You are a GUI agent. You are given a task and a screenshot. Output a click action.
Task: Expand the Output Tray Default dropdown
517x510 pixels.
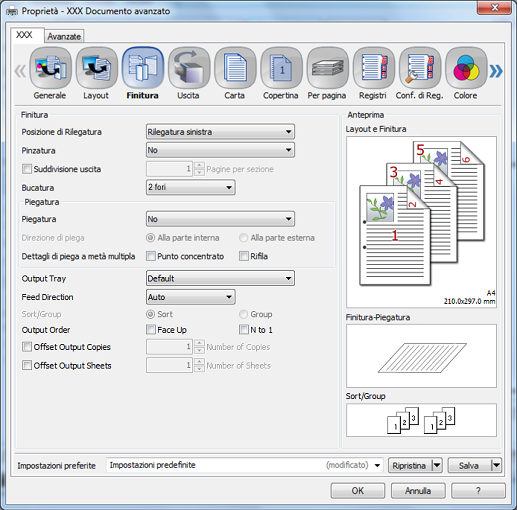click(220, 278)
